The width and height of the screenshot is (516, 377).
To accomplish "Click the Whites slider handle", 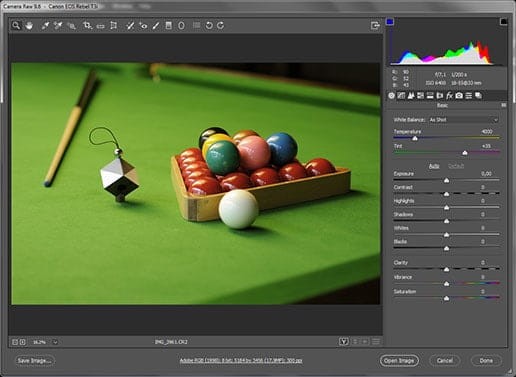I will [447, 235].
